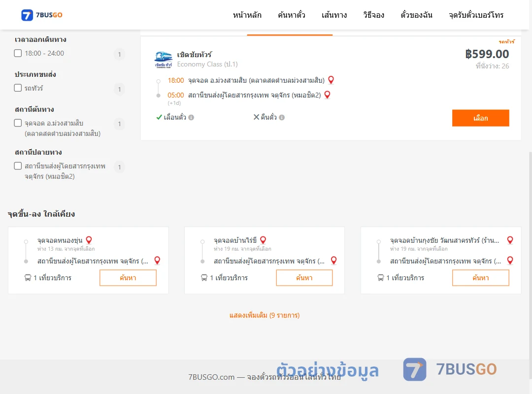This screenshot has width=532, height=394.
Task: Click bus icon in หนองขุ่น card
Action: click(28, 278)
